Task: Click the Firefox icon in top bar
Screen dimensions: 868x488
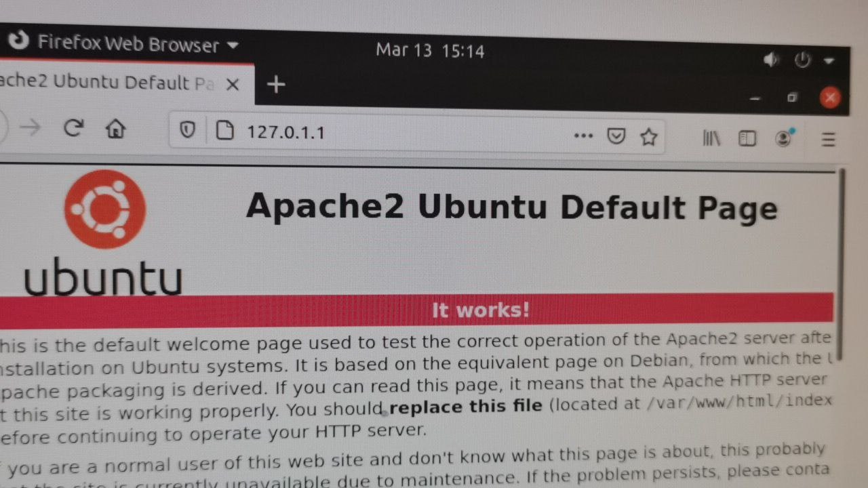Action: tap(18, 41)
